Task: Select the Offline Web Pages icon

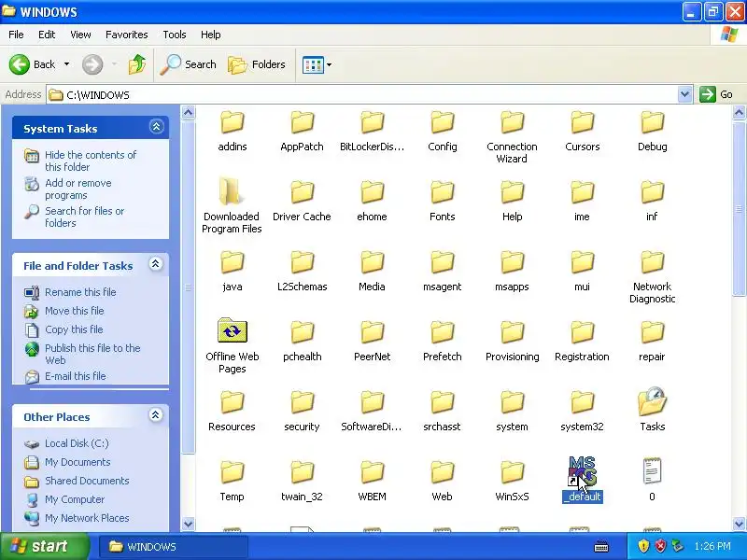Action: tap(232, 330)
